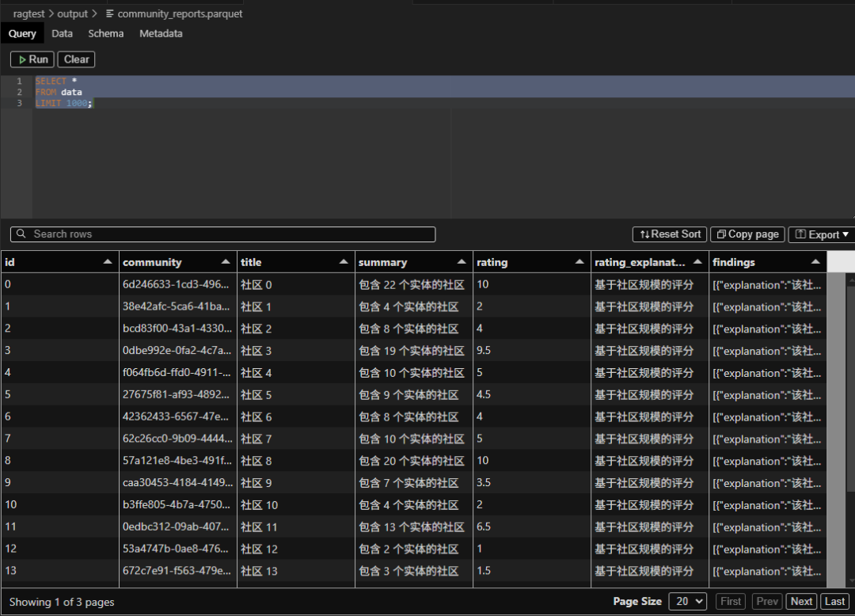Sort by the rating_explanation column arrow
The width and height of the screenshot is (855, 616).
pos(697,262)
